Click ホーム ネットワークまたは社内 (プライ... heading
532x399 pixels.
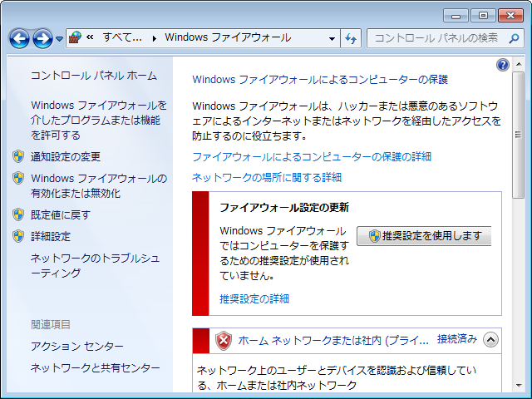tap(333, 340)
